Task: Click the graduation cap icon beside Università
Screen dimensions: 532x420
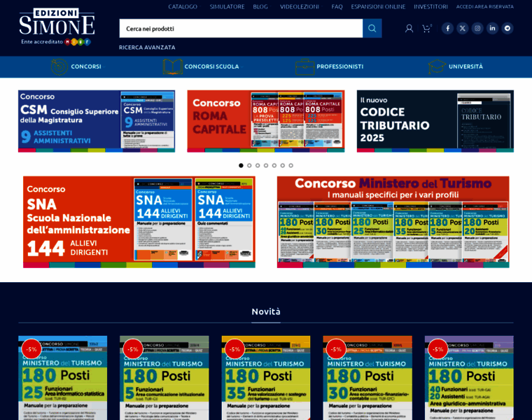Action: [x=437, y=66]
